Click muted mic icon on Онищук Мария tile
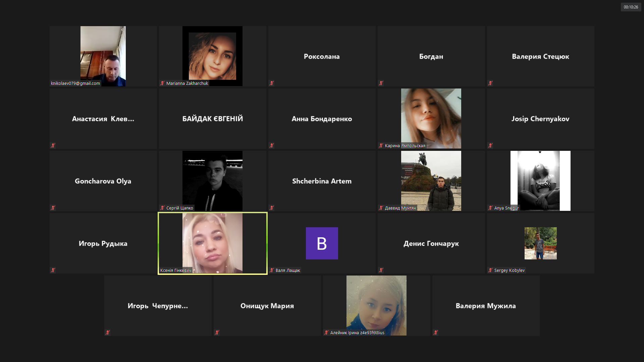 coord(217,333)
